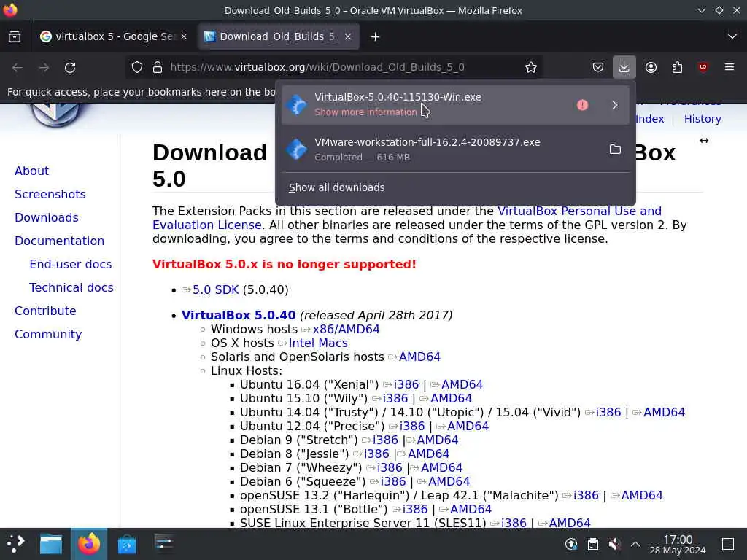
Task: Open containing folder for VMware download
Action: point(615,149)
